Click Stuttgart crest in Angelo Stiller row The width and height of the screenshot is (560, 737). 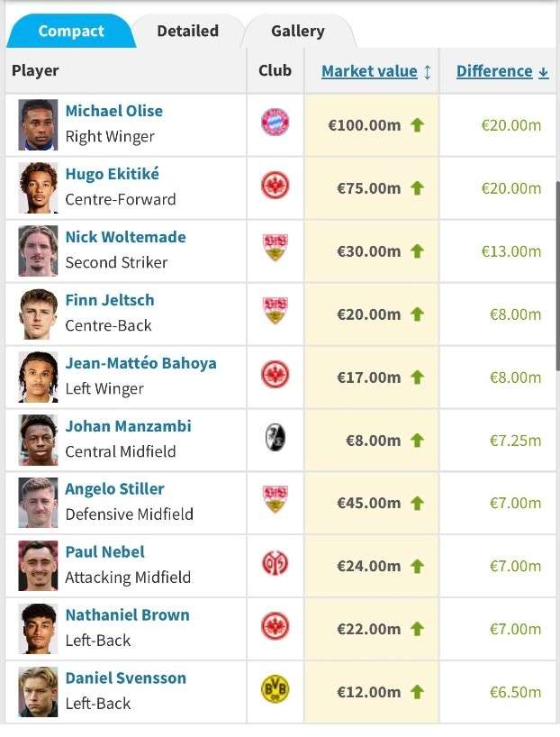tap(275, 499)
